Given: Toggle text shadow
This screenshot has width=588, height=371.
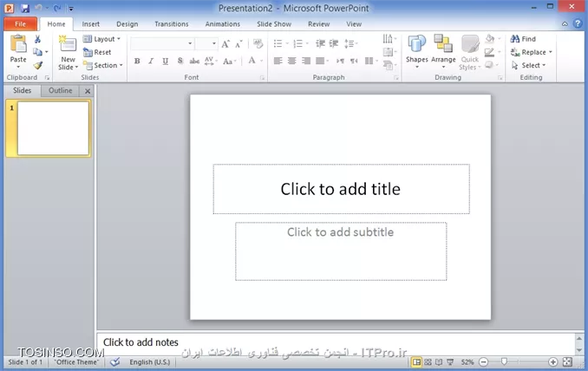Looking at the screenshot, I should (180, 61).
